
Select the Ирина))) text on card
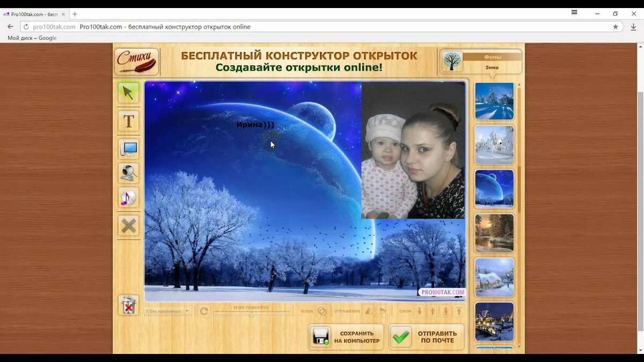click(x=255, y=124)
